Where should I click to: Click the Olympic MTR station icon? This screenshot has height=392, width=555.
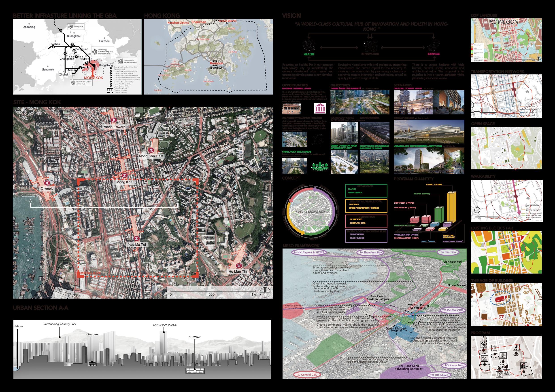click(47, 183)
